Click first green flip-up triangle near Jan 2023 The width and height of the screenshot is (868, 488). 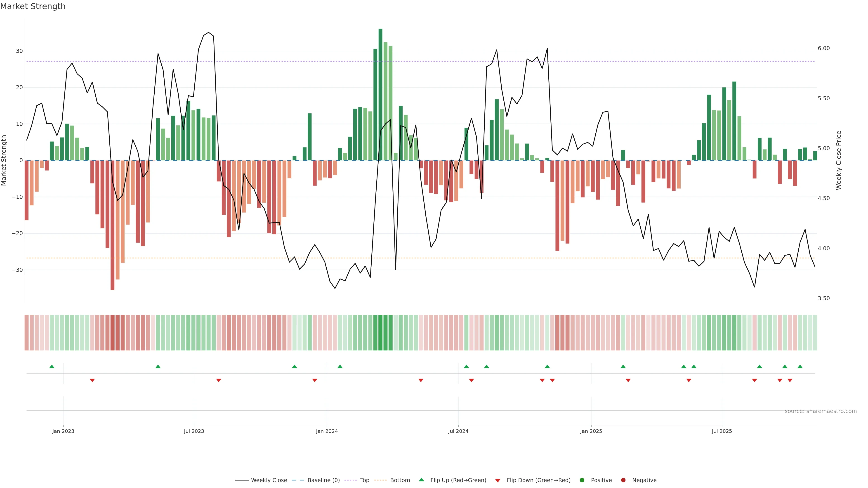[52, 366]
